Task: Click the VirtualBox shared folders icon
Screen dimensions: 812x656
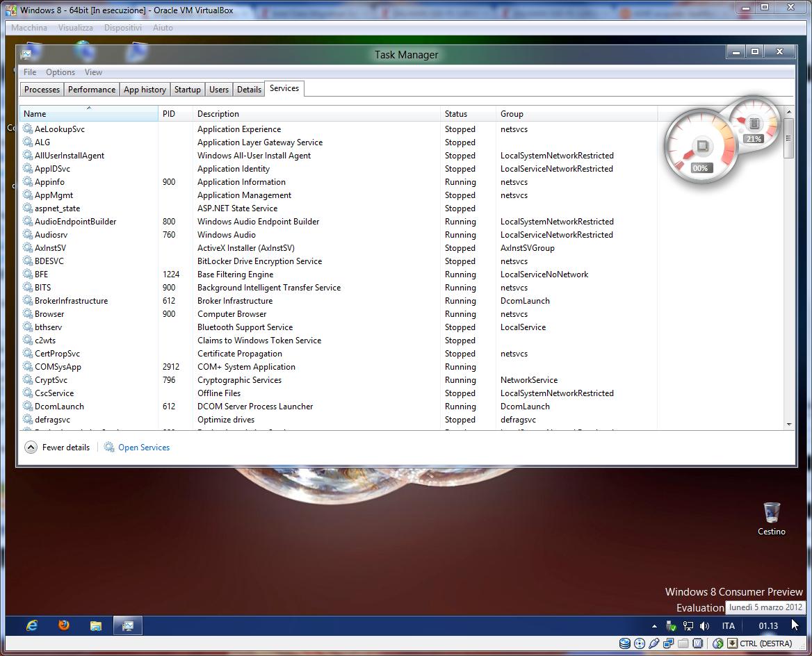Action: pos(683,643)
